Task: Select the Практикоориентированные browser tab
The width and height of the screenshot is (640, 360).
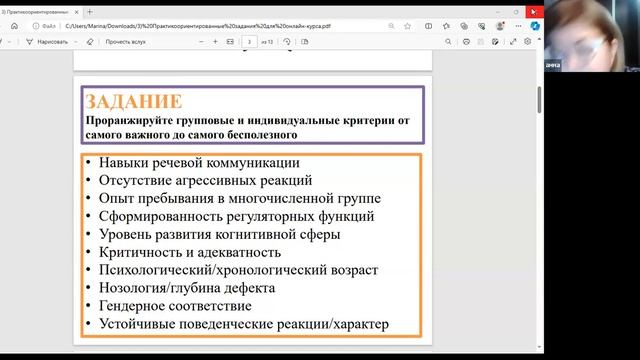Action: (x=36, y=12)
